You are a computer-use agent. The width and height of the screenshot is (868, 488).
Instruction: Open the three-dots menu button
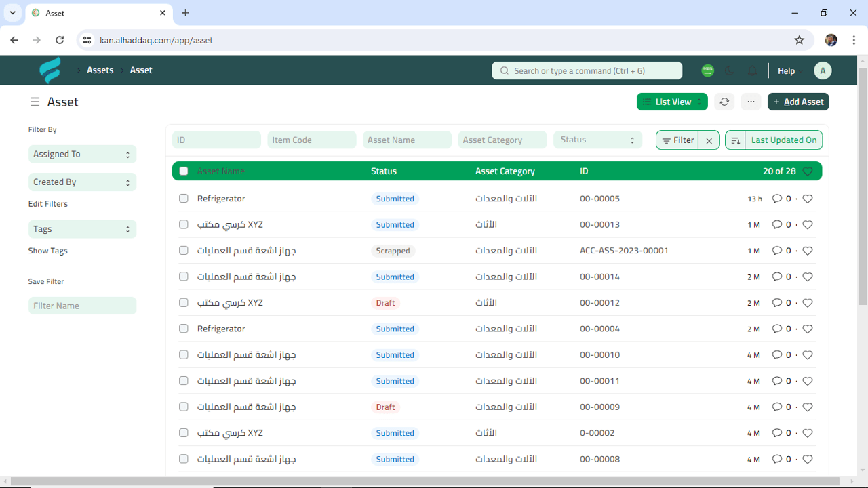tap(751, 102)
